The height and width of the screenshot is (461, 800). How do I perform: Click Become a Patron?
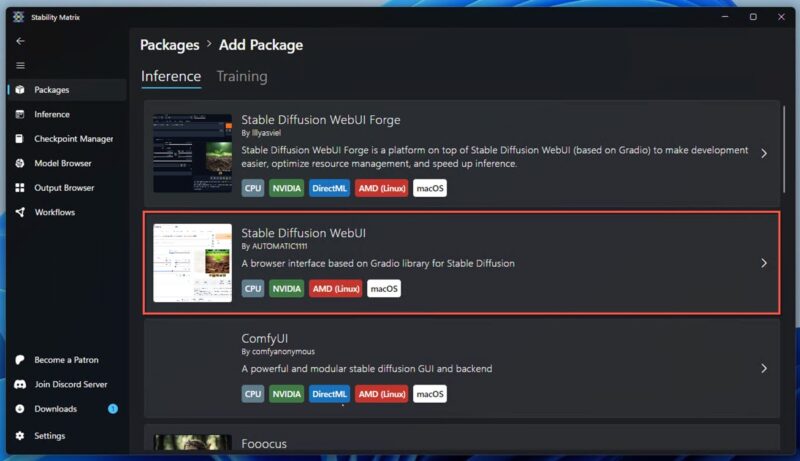(x=67, y=360)
